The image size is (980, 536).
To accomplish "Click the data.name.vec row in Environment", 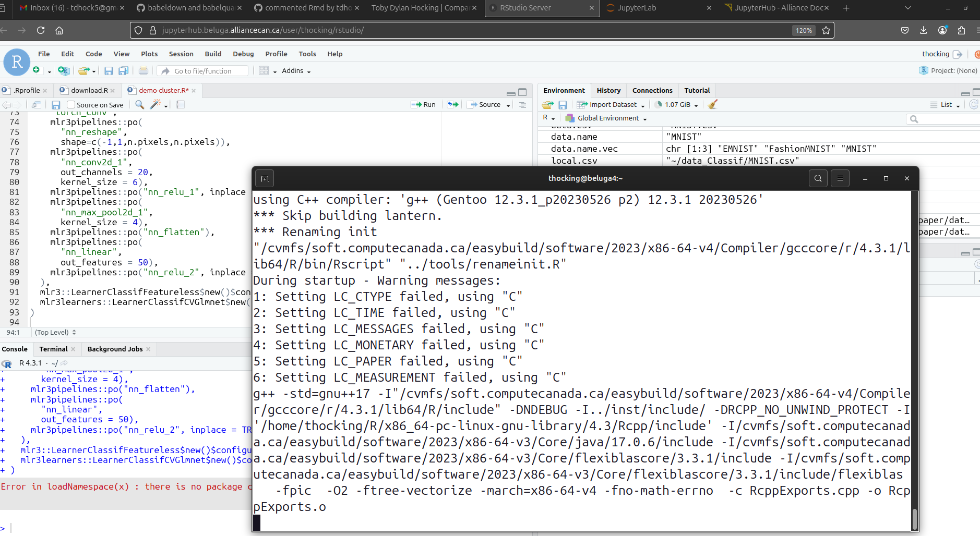I will (x=759, y=149).
